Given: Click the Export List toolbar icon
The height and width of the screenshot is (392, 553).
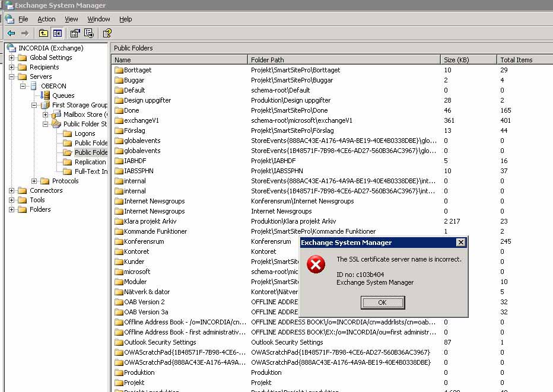Looking at the screenshot, I should click(89, 33).
